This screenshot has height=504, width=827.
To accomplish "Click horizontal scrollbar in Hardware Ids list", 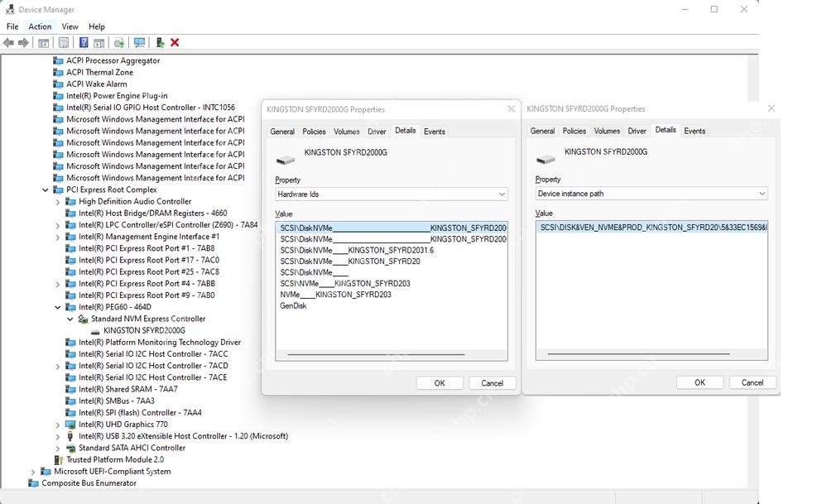I will click(376, 355).
